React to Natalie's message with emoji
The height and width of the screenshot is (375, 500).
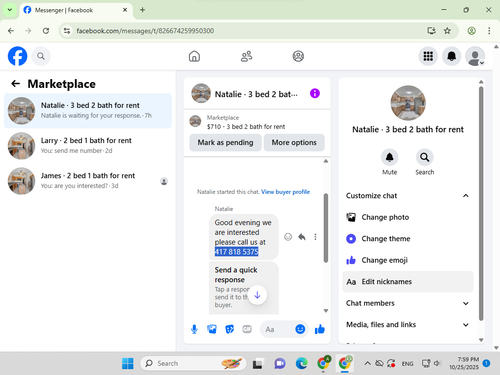(288, 237)
